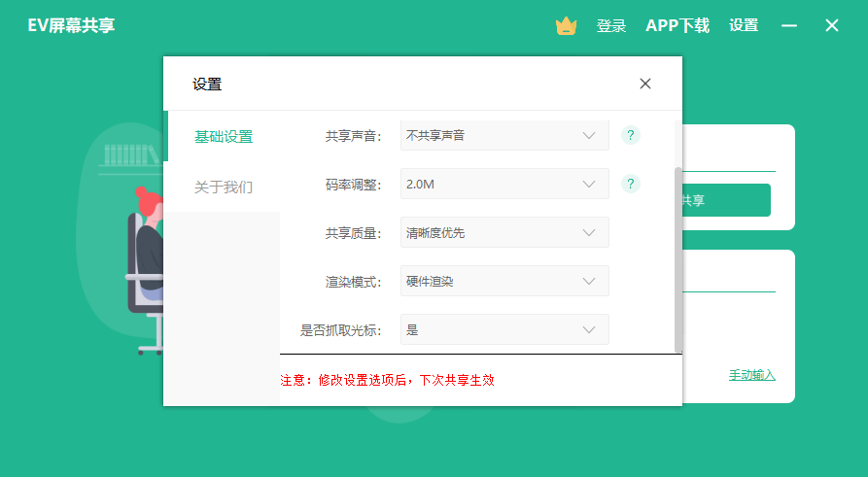Open the 共享声音 dropdown
868x477 pixels.
(504, 135)
